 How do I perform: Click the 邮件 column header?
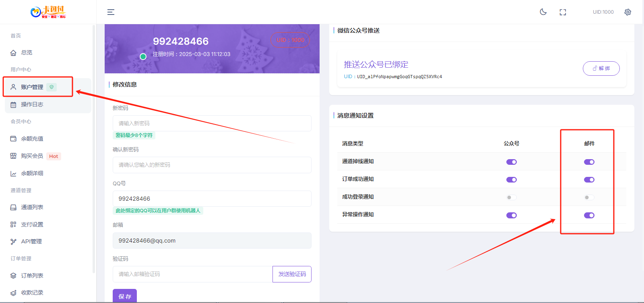(x=589, y=143)
